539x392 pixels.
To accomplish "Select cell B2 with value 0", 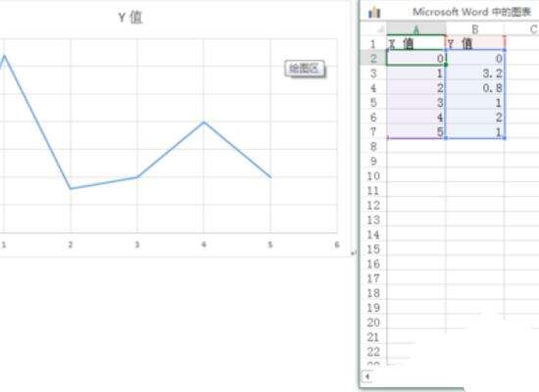I will click(x=475, y=58).
